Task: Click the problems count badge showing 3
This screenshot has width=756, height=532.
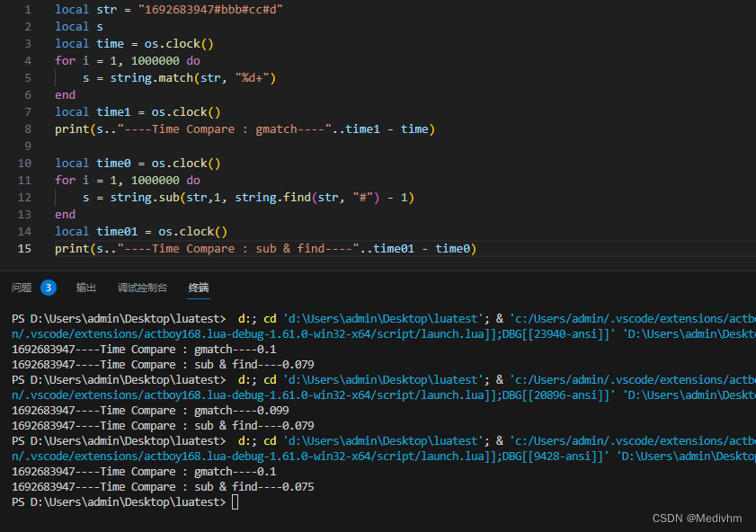Action: click(49, 288)
